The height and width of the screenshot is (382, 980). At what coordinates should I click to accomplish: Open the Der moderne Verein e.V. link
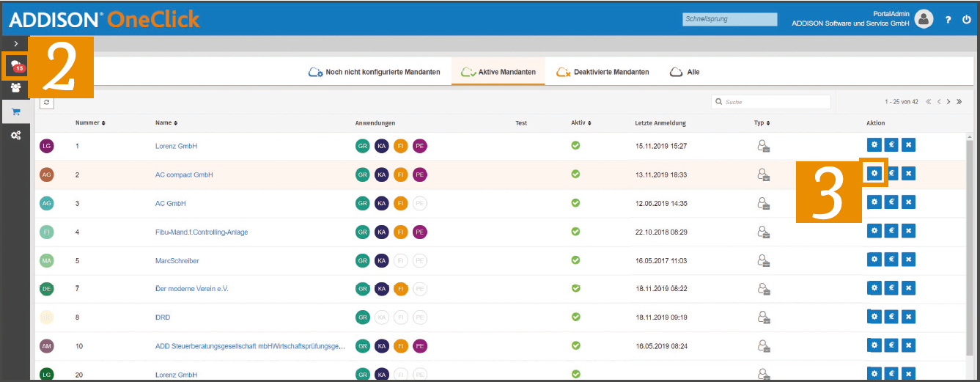192,289
